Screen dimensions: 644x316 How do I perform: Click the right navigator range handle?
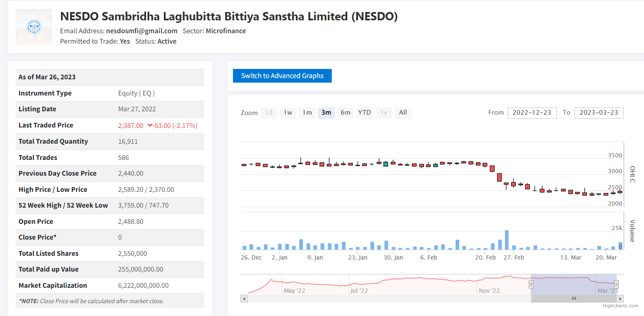pos(616,284)
